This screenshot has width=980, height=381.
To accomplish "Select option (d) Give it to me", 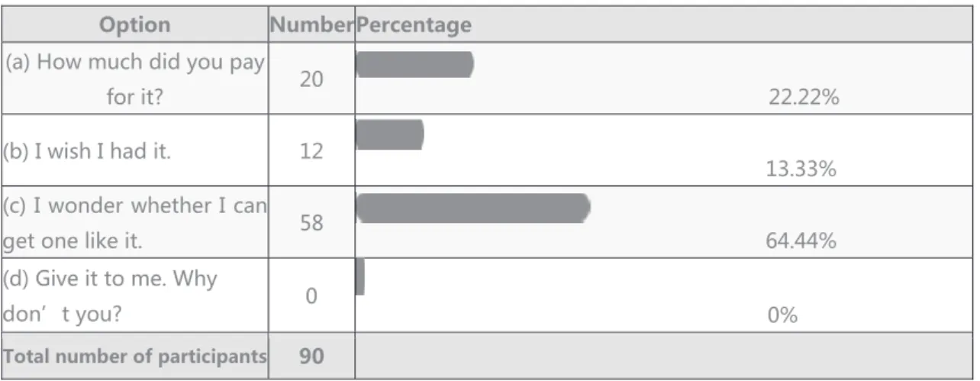I will 111,295.
